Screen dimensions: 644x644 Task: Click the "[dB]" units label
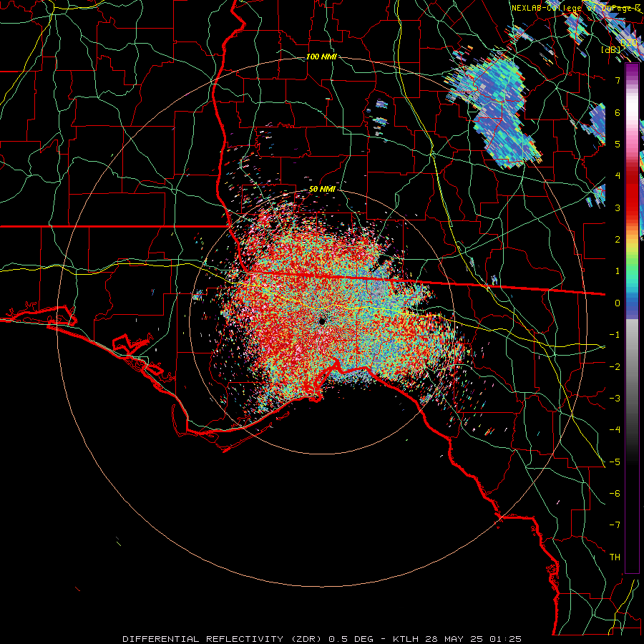610,49
